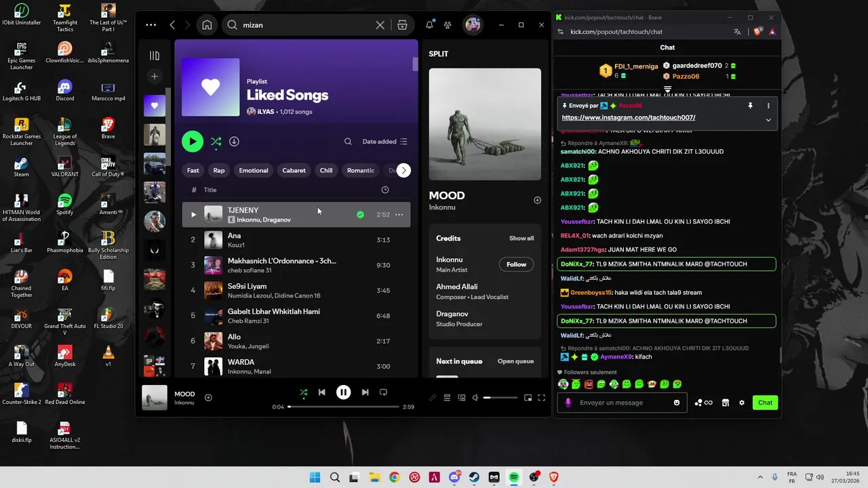Send message with green Chat button
The image size is (868, 488).
pos(765,403)
